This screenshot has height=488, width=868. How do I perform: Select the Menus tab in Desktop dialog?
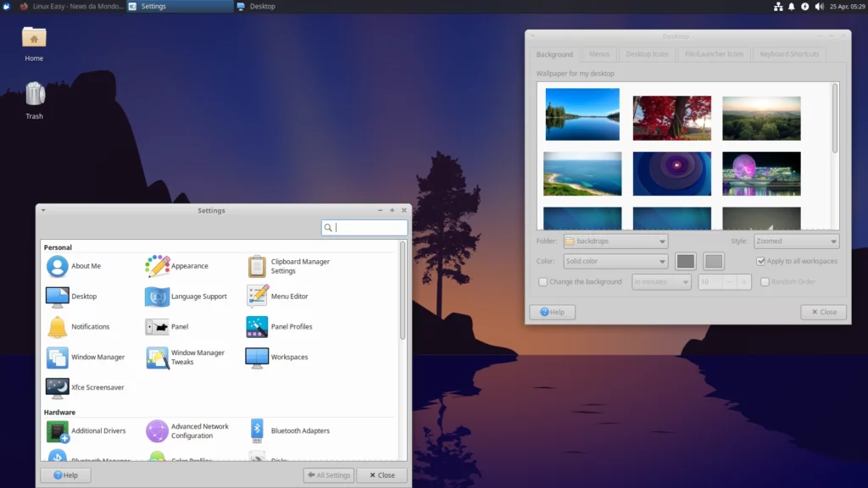(598, 53)
